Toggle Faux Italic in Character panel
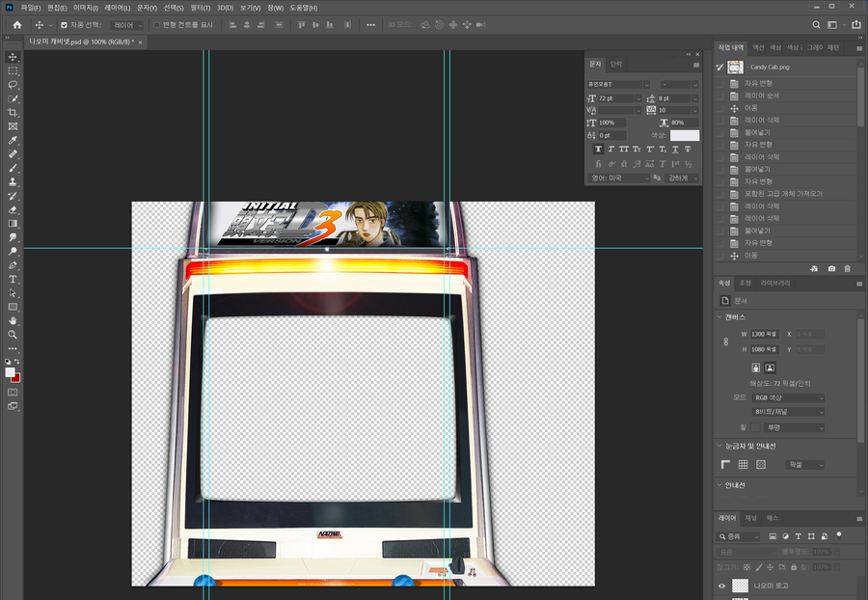Image resolution: width=868 pixels, height=600 pixels. point(611,149)
